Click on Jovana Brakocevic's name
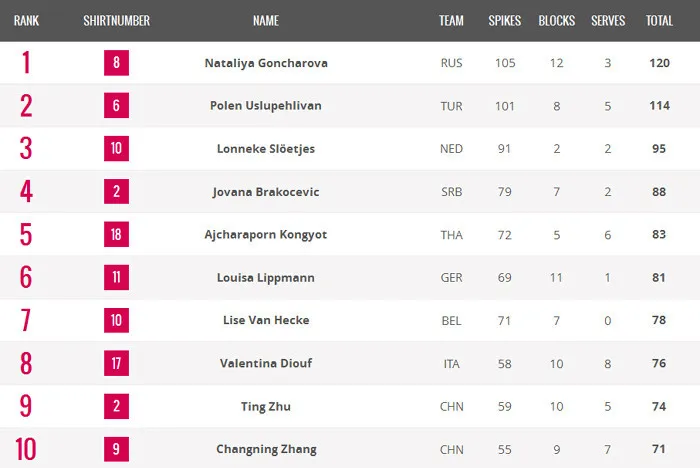 coord(266,192)
